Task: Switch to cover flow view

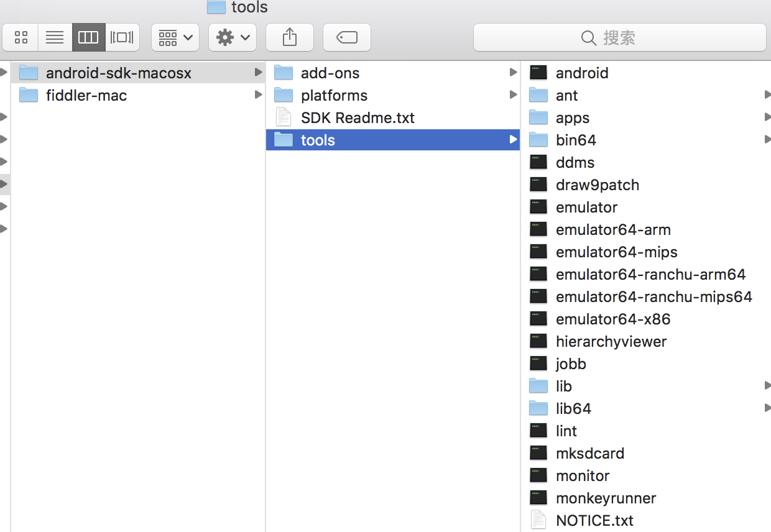Action: pyautogui.click(x=122, y=37)
